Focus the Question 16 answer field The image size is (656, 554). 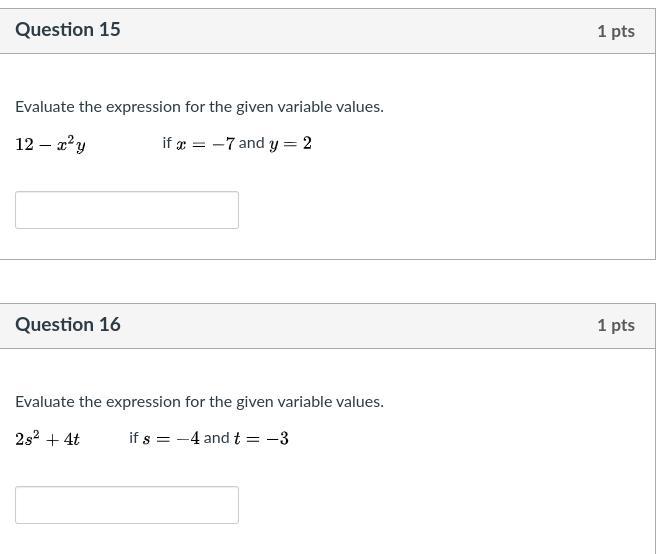pyautogui.click(x=127, y=505)
